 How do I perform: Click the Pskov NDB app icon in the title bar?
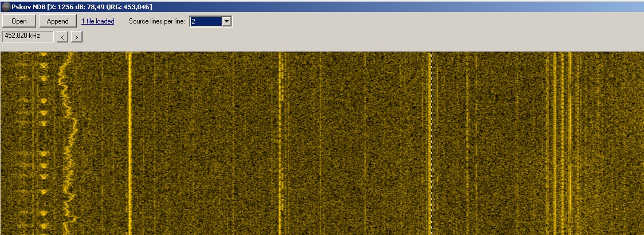(6, 6)
